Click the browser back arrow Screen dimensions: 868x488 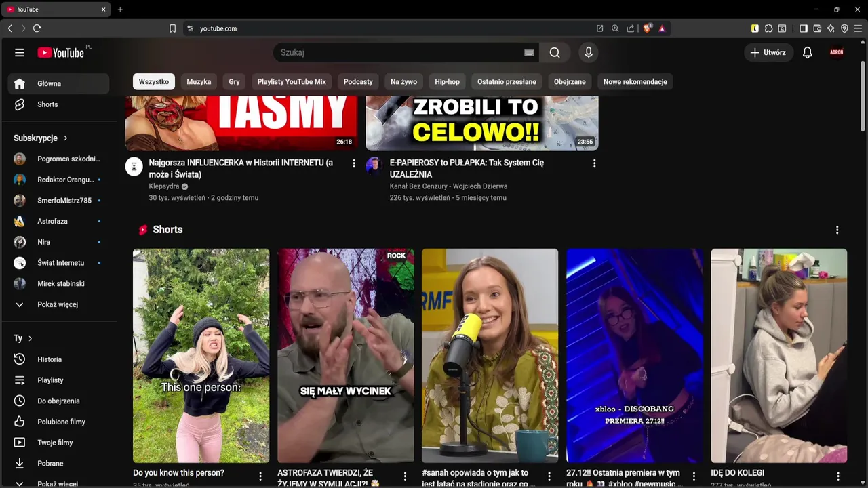(x=9, y=28)
